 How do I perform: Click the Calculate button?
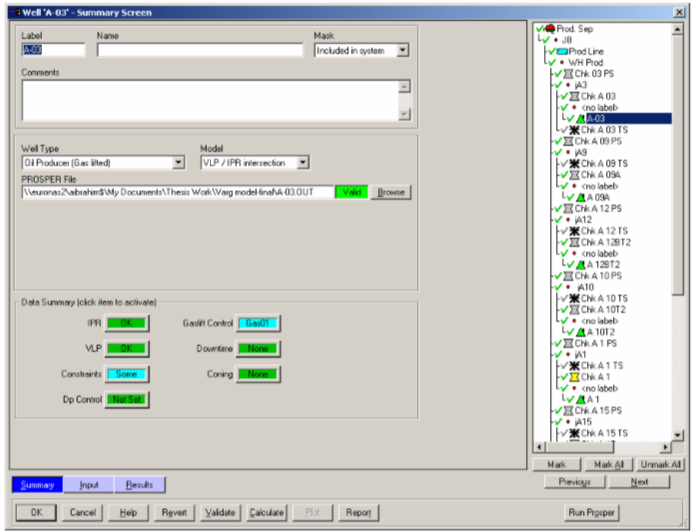coord(266,513)
